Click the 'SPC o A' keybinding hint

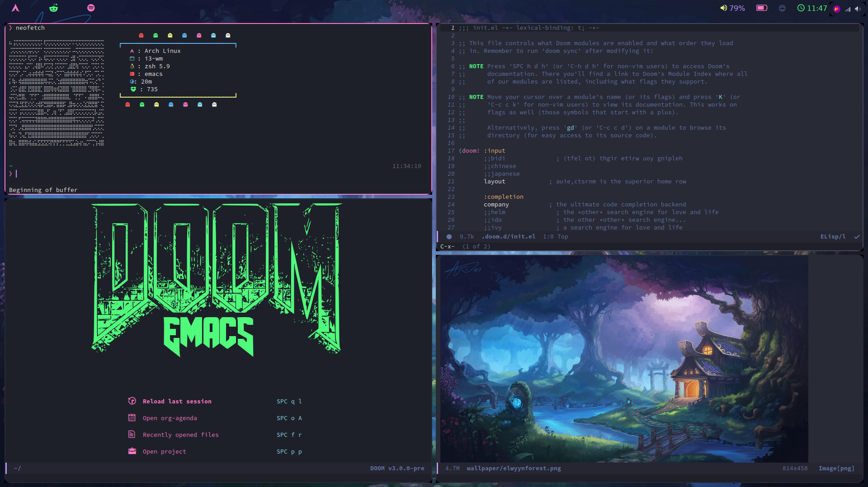289,418
